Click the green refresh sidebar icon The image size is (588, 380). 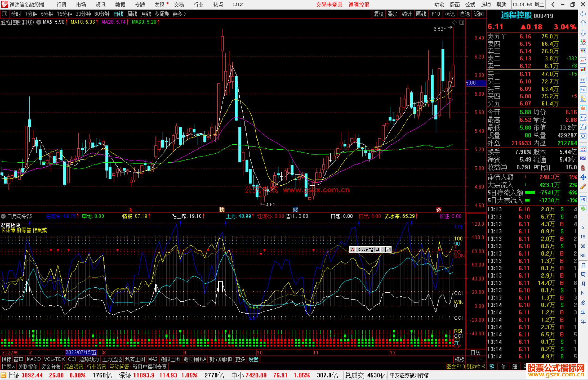click(583, 209)
